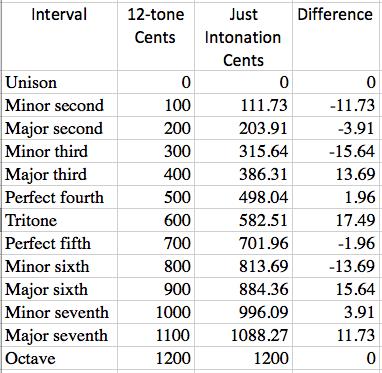Click the 1088.27 value cell
Viewport: 382px width, 373px height.
coord(243,335)
